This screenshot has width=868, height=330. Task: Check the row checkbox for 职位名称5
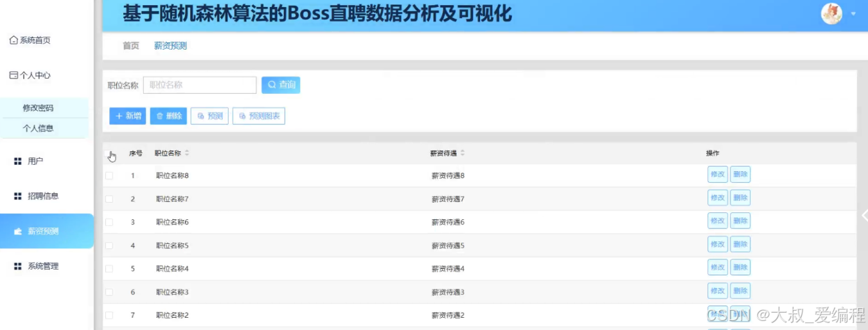point(109,246)
